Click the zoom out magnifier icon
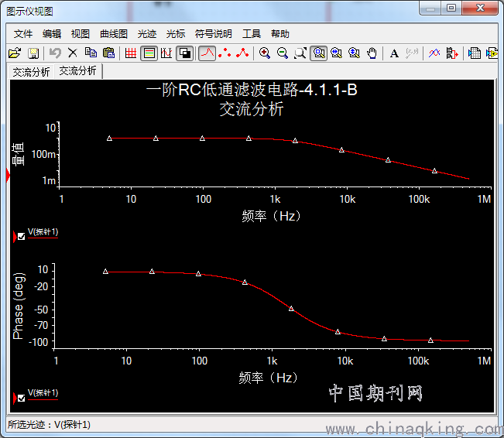Screen dimensions: 504x438 [x=283, y=53]
